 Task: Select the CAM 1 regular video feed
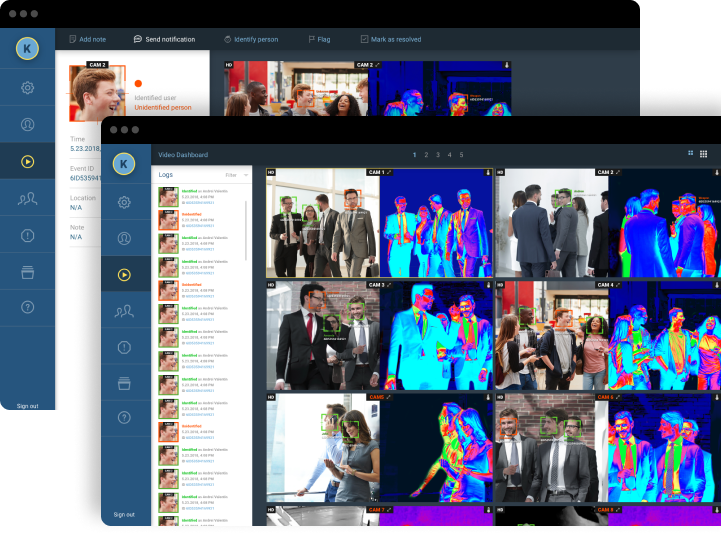pos(323,223)
